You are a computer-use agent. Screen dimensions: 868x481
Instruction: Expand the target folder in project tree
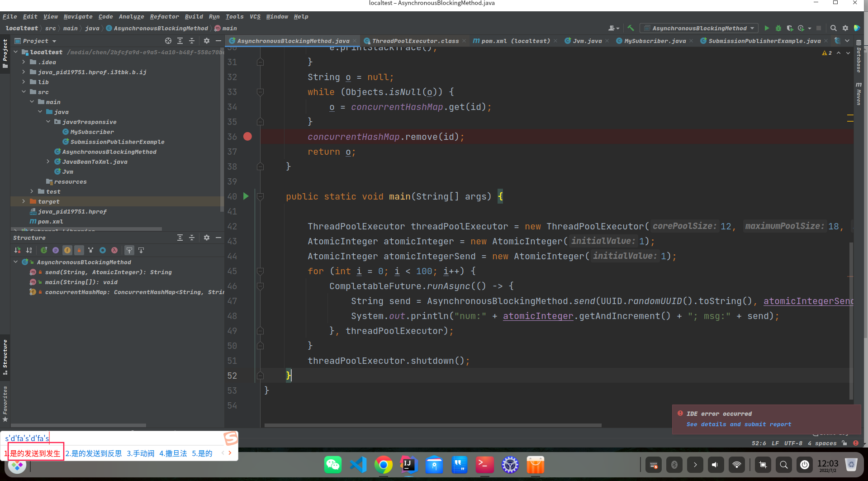pos(24,201)
